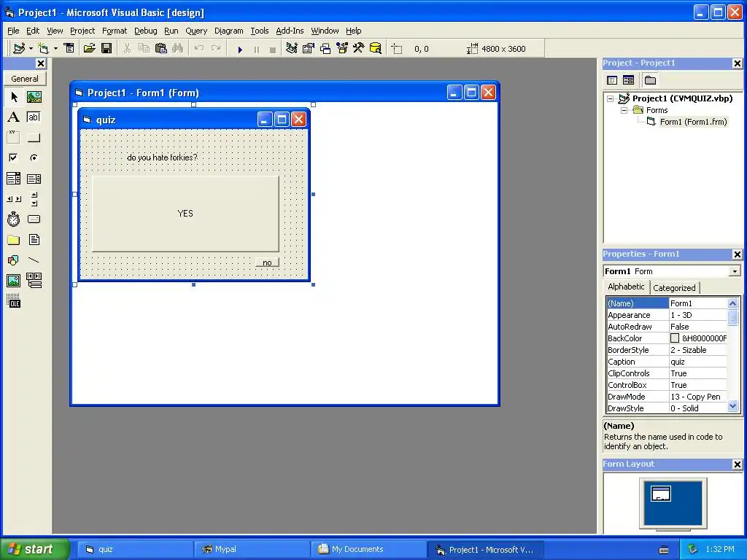The height and width of the screenshot is (560, 747).
Task: Open the Project menu
Action: pos(82,31)
